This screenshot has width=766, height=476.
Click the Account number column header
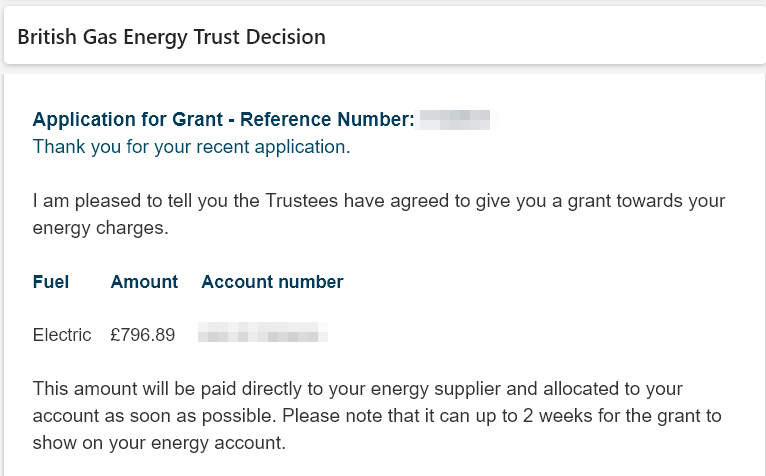coord(273,282)
